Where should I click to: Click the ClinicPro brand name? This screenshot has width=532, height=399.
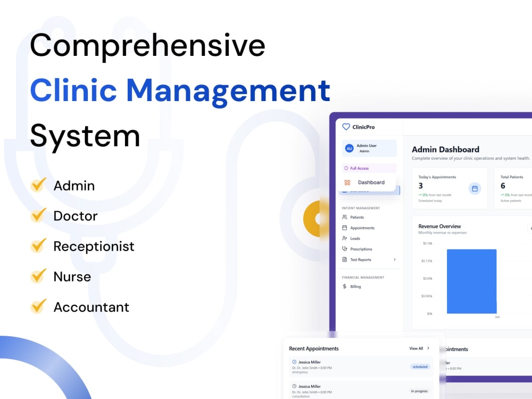coord(363,127)
